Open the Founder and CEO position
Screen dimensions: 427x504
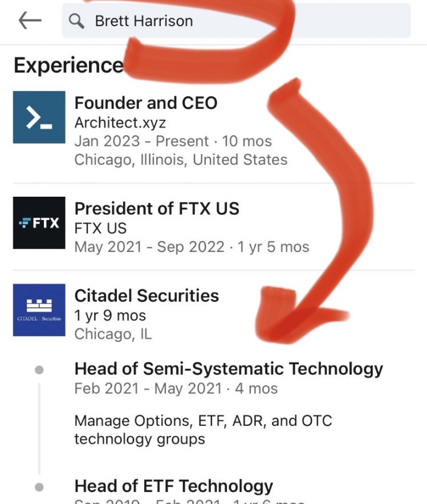click(146, 103)
